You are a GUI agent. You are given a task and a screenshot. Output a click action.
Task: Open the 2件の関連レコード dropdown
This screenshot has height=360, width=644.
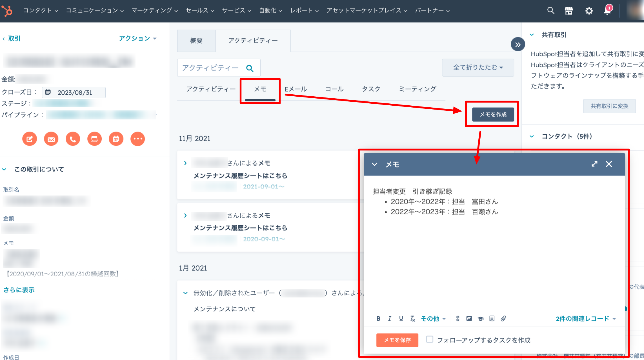pyautogui.click(x=586, y=319)
